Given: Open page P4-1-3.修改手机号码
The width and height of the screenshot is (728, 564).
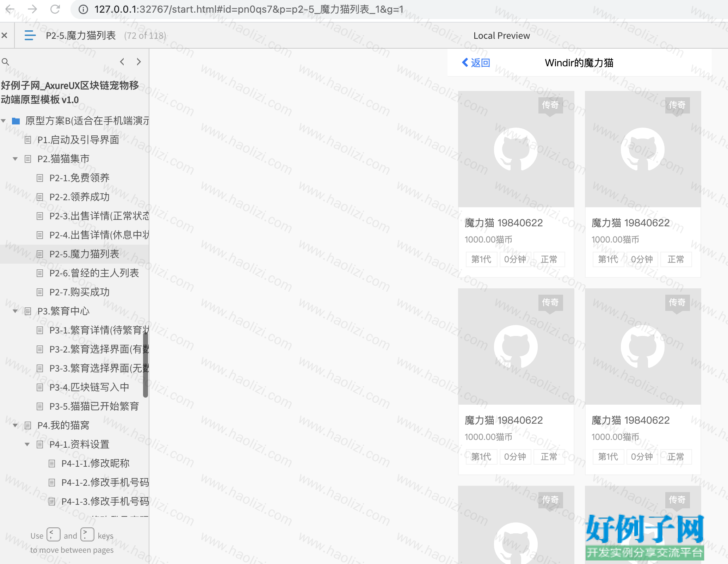Looking at the screenshot, I should [x=105, y=502].
